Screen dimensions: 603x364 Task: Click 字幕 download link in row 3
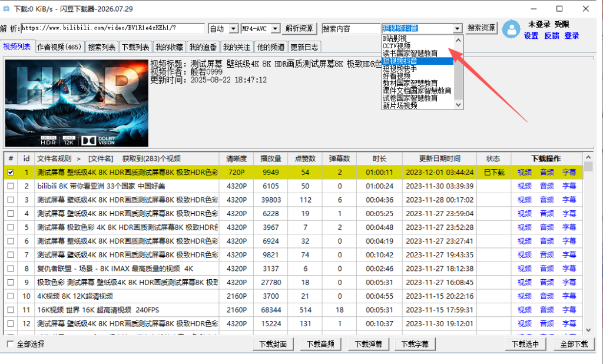point(569,200)
